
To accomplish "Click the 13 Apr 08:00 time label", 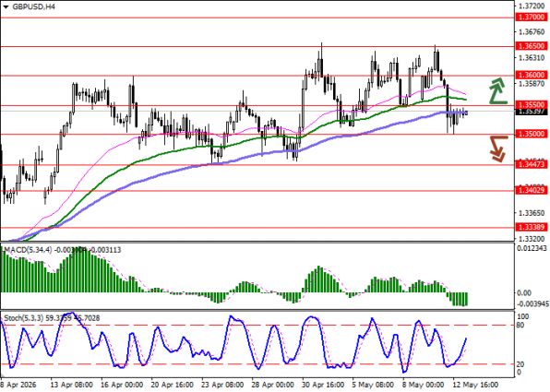I will pos(72,385).
